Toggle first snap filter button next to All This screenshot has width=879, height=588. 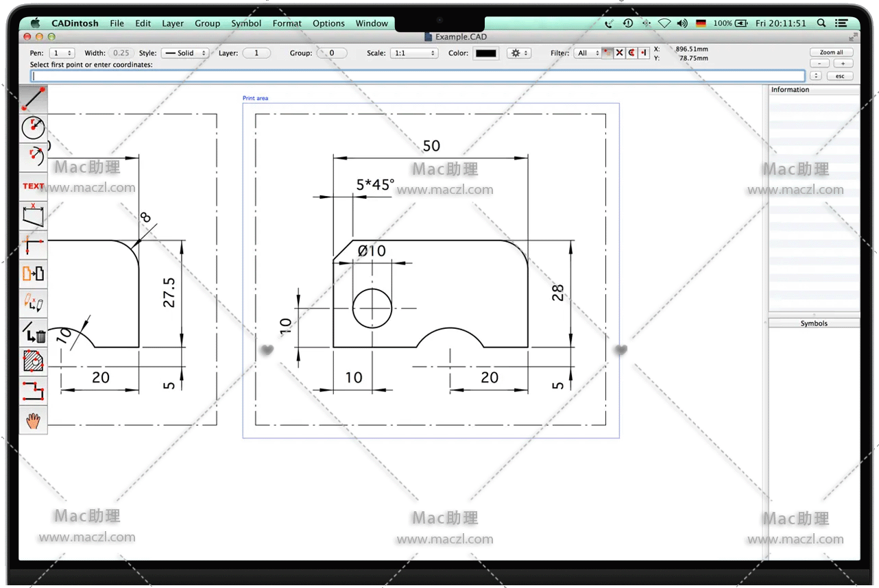point(607,53)
